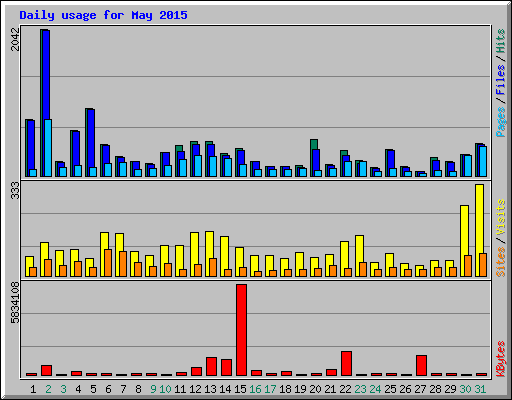Viewport: 512px width, 400px height.
Task: Click day 19 on the x-axis
Action: (300, 389)
